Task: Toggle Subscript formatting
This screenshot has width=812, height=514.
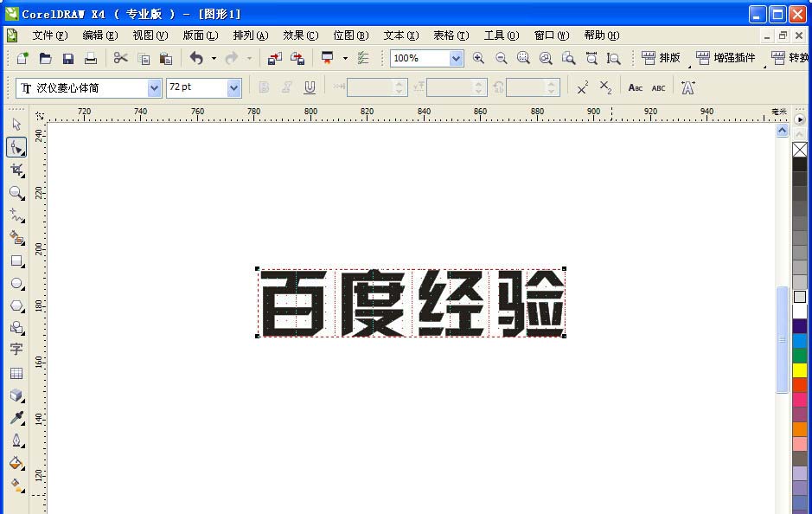Action: coord(605,87)
